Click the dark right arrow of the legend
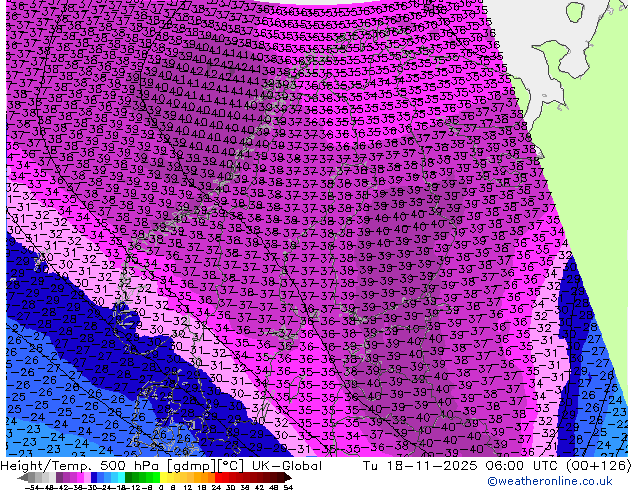Screen dimensions: 634x490 (x=288, y=477)
